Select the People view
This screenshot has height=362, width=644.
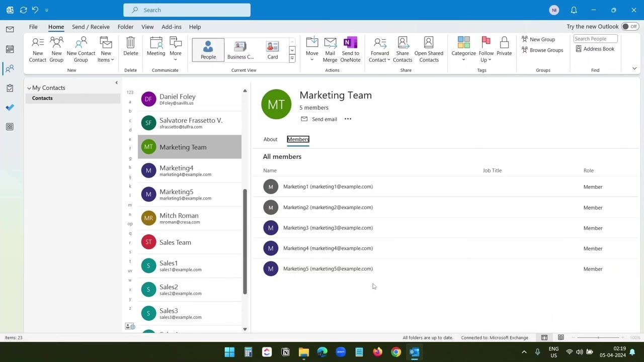tap(208, 50)
